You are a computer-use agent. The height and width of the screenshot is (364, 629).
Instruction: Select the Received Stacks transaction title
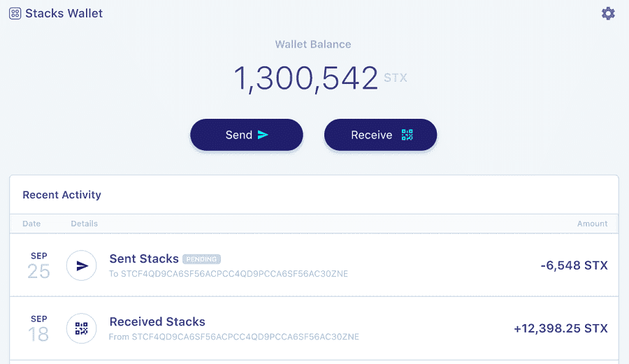[157, 321]
